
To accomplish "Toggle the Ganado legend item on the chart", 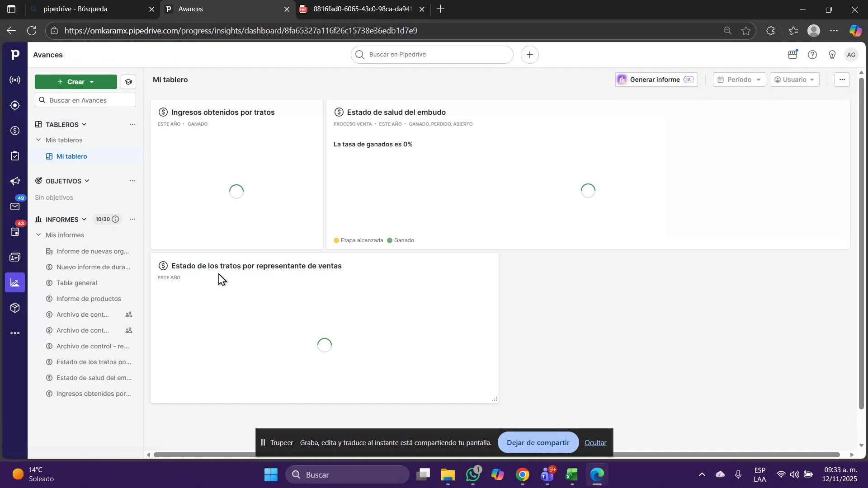I will coord(401,240).
